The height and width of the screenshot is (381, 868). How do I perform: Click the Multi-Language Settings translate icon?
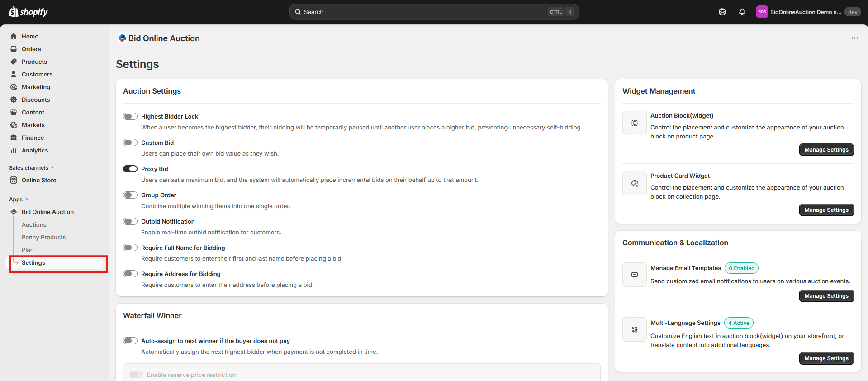[635, 329]
